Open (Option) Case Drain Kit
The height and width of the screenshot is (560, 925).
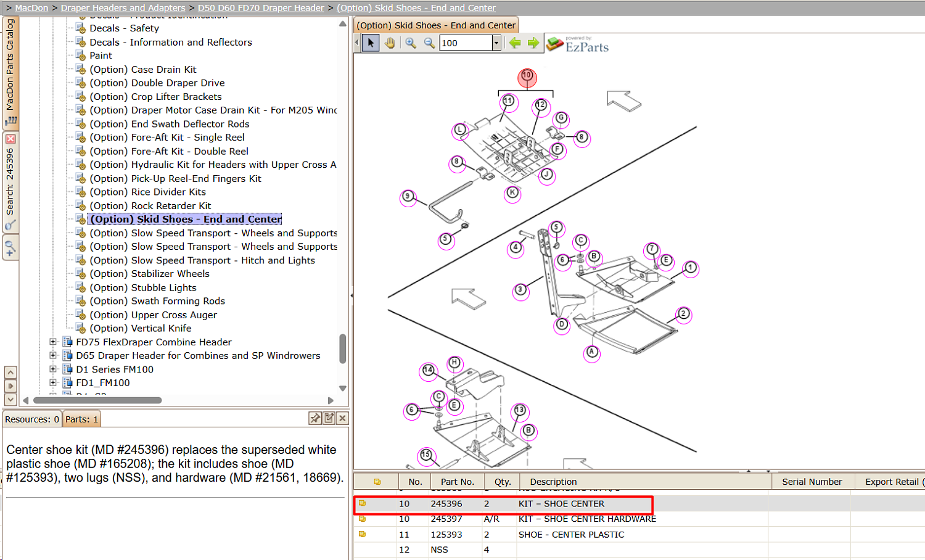click(143, 70)
